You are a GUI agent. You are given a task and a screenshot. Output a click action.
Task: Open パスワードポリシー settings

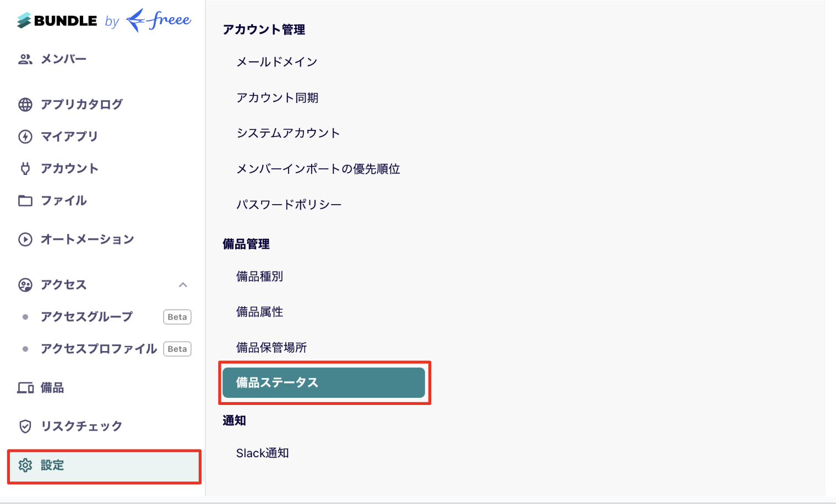[x=289, y=205]
